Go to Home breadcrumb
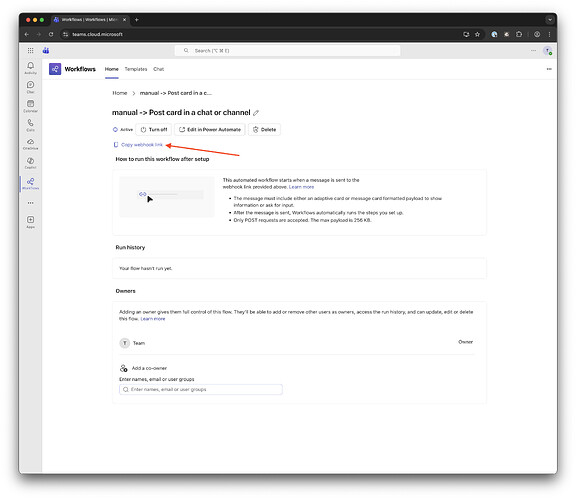This screenshot has width=576, height=499. coord(119,93)
